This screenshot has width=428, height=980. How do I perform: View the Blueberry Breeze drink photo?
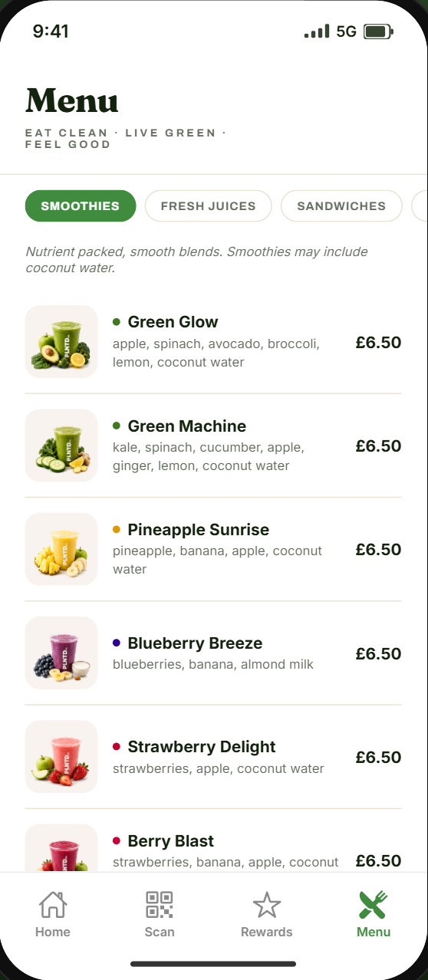pos(61,653)
